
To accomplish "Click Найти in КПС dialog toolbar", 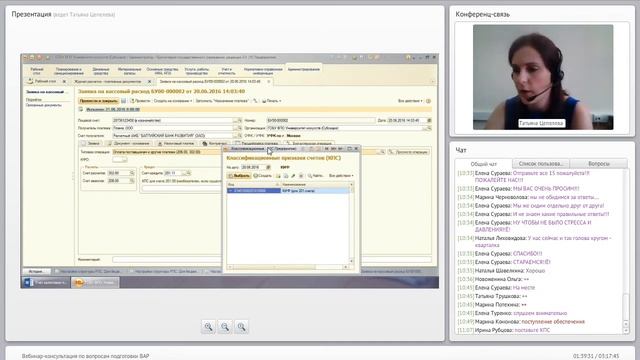I will 316,176.
